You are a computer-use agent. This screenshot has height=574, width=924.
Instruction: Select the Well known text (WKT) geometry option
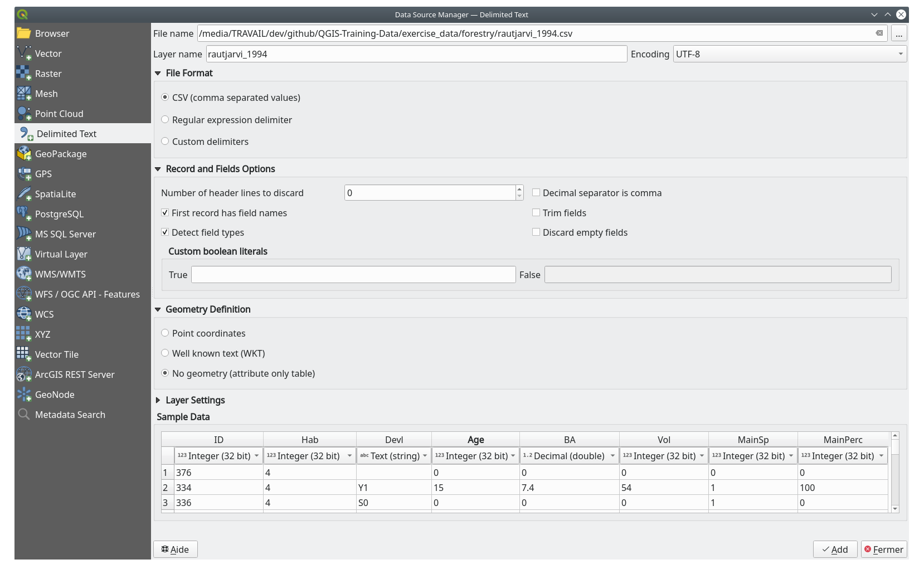click(x=165, y=353)
